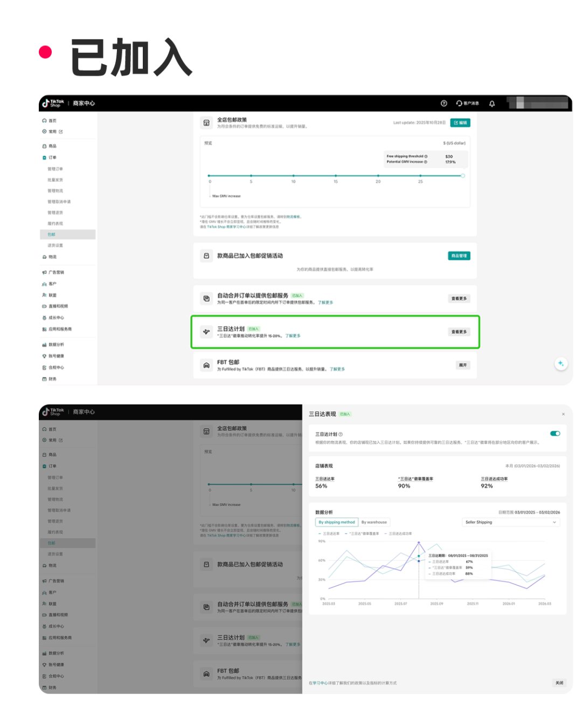The width and height of the screenshot is (582, 728).
Task: Click 三日达计划 airplane icon in upper screenshot
Action: 206,332
